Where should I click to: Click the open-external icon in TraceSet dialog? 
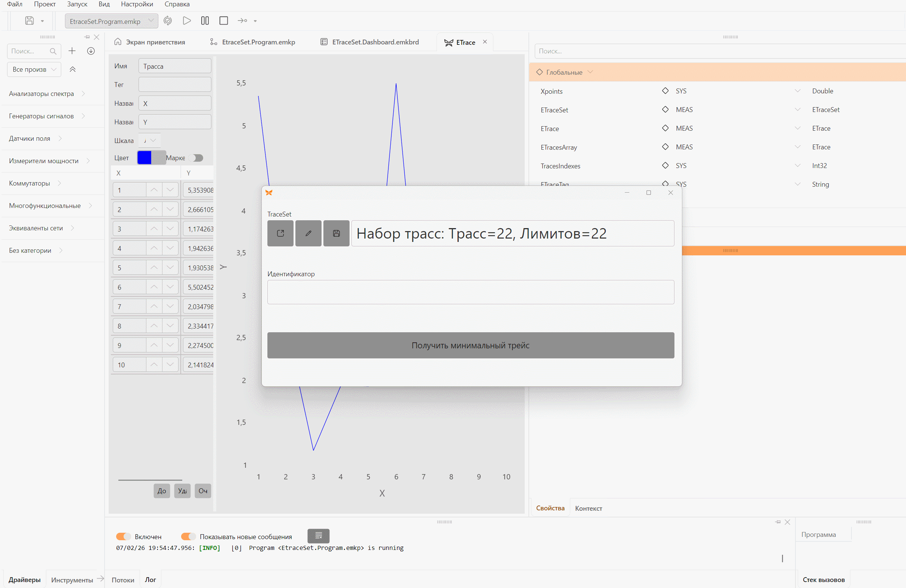tap(280, 233)
